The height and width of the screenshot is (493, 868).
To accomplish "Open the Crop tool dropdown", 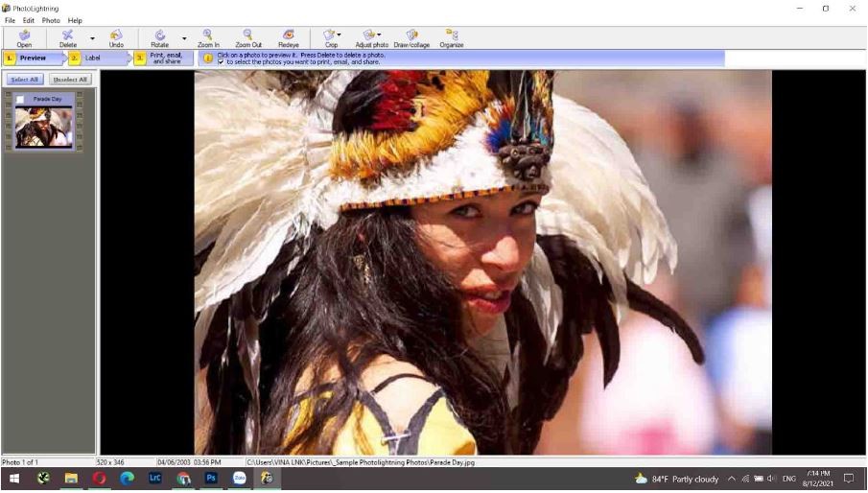I will coord(332,37).
